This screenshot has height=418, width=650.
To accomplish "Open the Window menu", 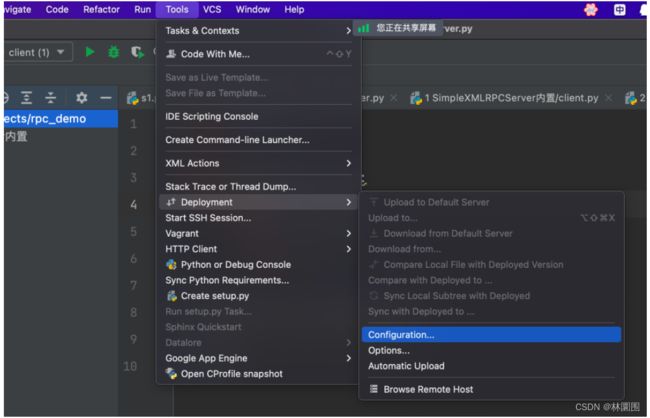I will tap(253, 10).
